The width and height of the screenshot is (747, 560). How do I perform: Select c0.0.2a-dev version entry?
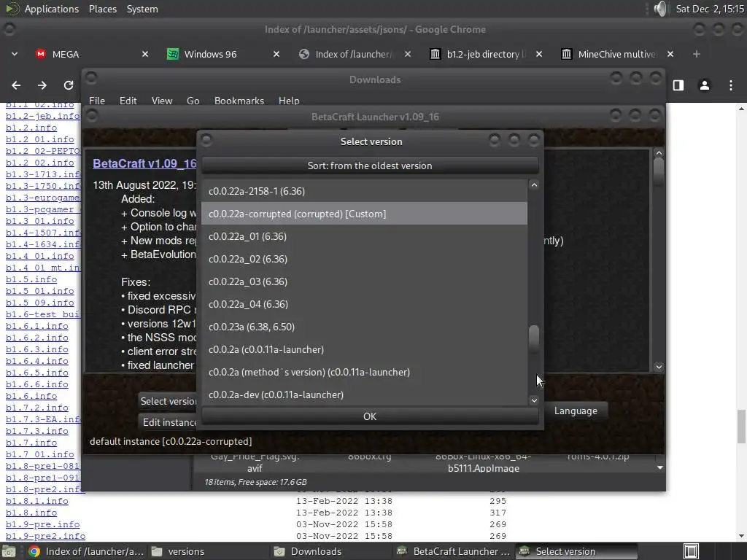[365, 394]
